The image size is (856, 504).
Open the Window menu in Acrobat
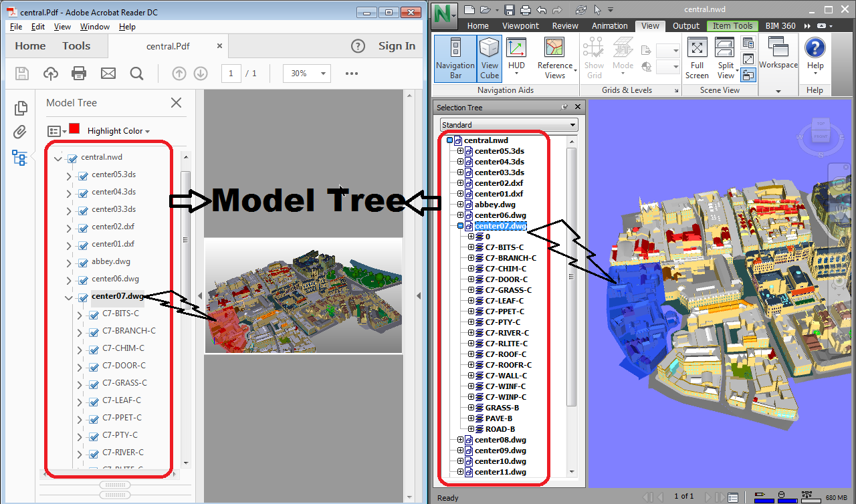(95, 27)
